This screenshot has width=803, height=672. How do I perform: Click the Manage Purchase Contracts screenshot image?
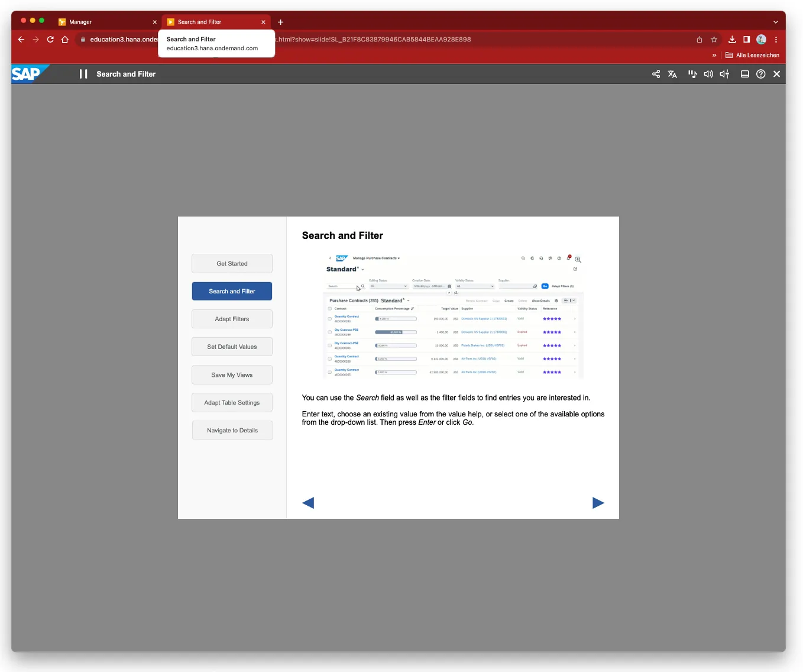(452, 316)
